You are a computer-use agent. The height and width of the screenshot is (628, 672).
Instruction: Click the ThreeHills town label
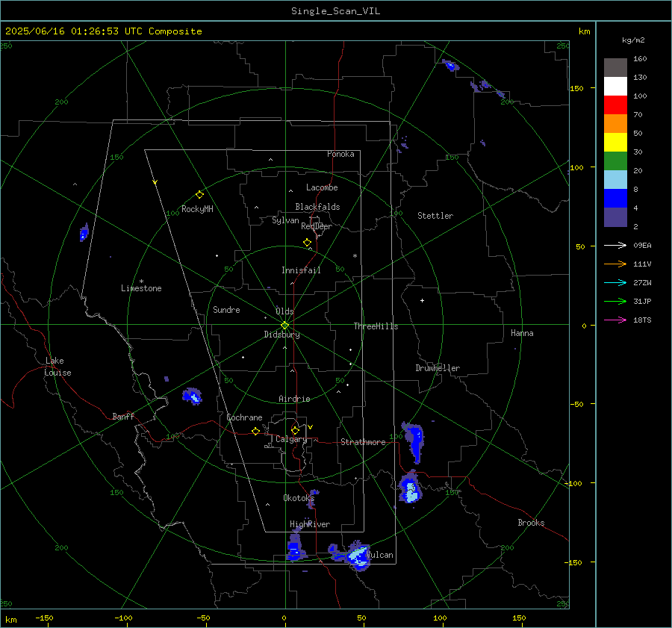(376, 326)
